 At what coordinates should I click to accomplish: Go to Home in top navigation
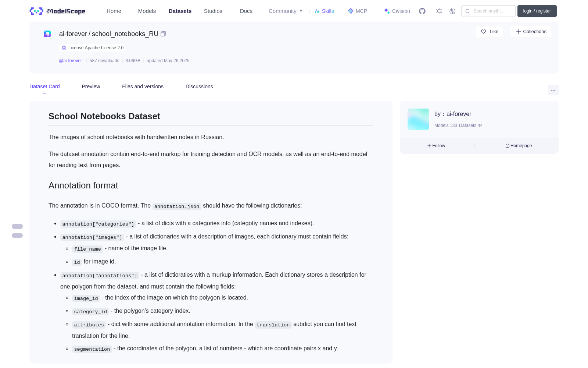coord(114,11)
